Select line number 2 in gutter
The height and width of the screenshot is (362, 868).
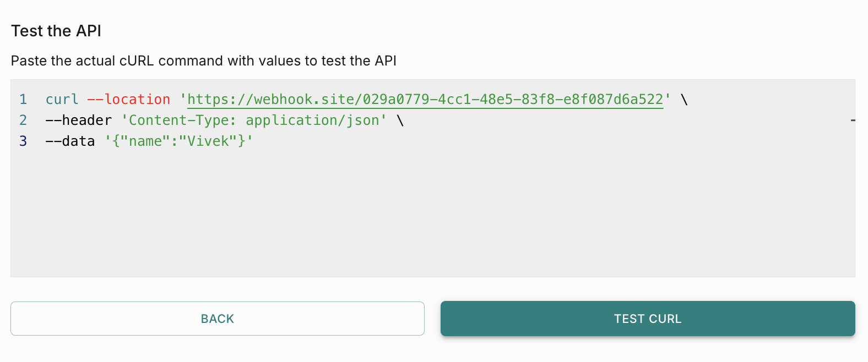pyautogui.click(x=23, y=120)
